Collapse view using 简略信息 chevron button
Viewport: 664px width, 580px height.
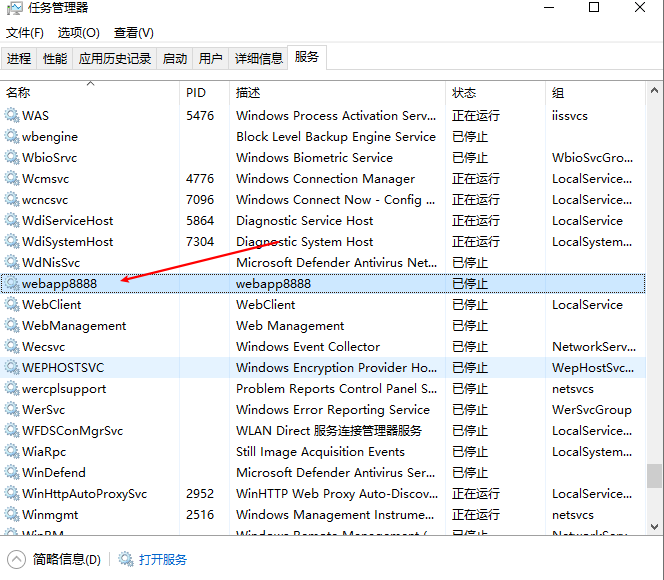(x=16, y=560)
